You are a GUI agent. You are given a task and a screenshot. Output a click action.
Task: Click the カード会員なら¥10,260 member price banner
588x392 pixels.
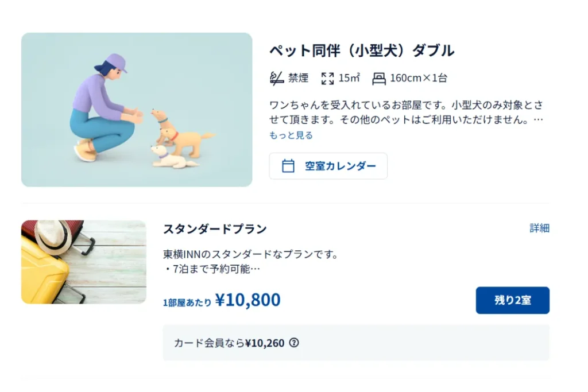click(x=356, y=343)
